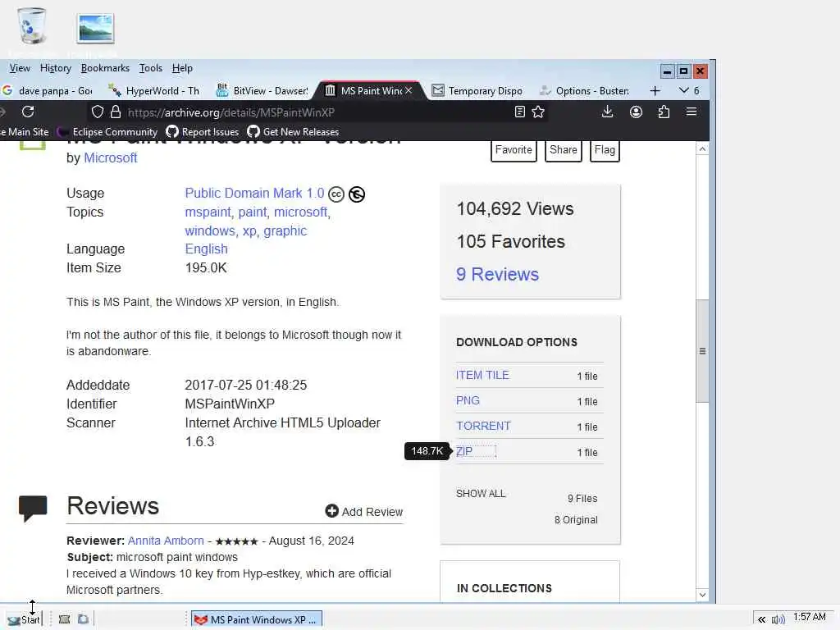The image size is (840, 630).
Task: Click the Creative Commons icon
Action: pyautogui.click(x=336, y=194)
